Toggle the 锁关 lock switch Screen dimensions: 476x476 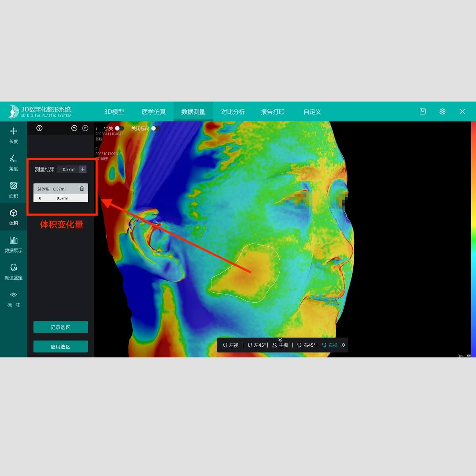pyautogui.click(x=119, y=129)
